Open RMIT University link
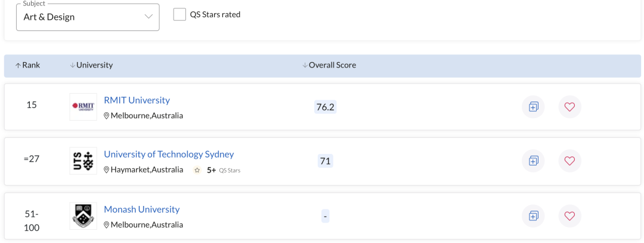This screenshot has height=243, width=644. click(x=137, y=100)
